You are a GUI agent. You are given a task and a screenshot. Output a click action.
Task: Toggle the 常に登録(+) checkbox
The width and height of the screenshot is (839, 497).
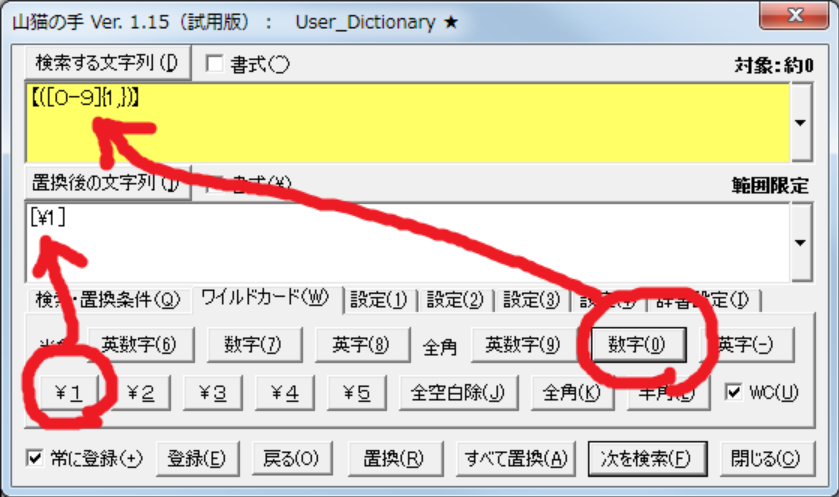click(x=36, y=458)
